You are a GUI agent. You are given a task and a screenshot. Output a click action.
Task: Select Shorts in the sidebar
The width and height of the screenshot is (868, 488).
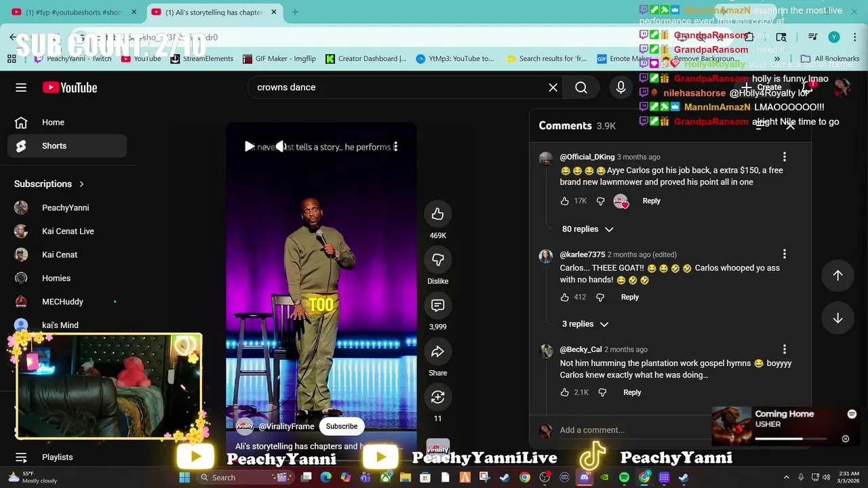(x=67, y=146)
